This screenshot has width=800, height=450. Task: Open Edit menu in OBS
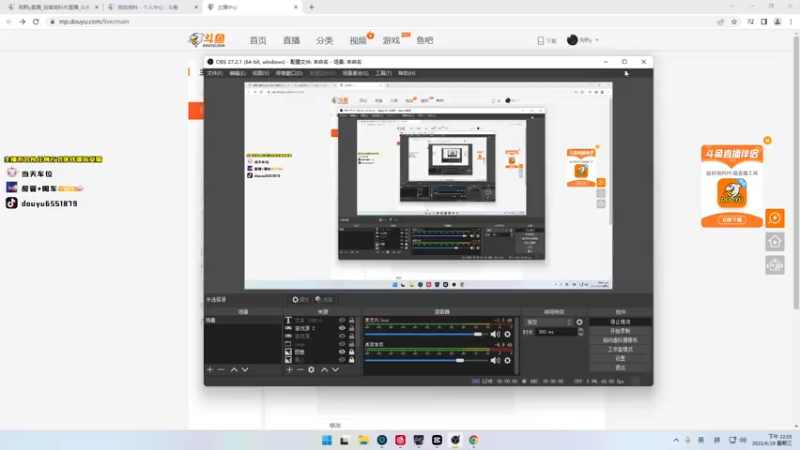coord(237,73)
